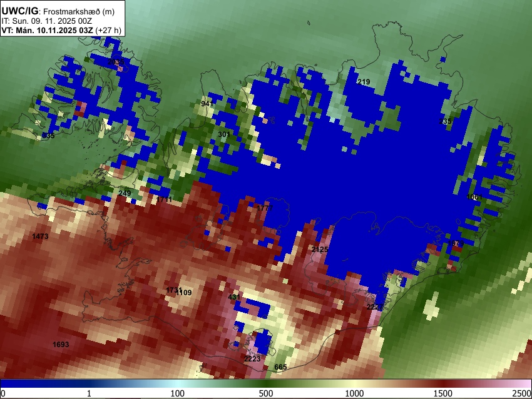Click the 'IT: Sun. 09. 11. 2025 00Z' line

pos(46,21)
